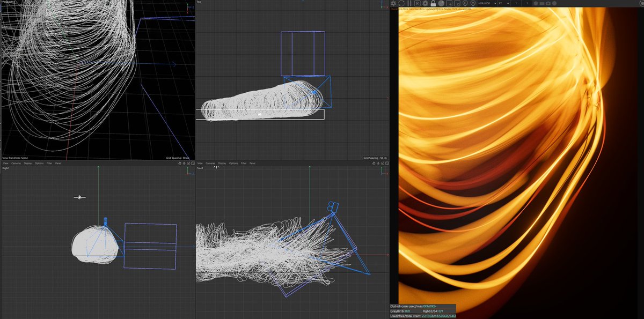Screen dimensions: 644x319
Task: Click the render statistics line under the toolbar
Action: point(431,9)
